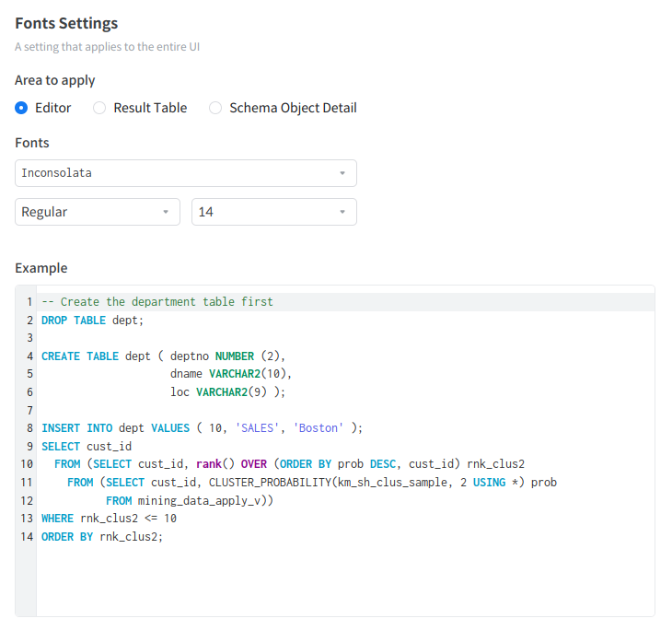Click the 'Boston' string in the INSERT statement
Screen dimensions: 672x642
coord(319,428)
